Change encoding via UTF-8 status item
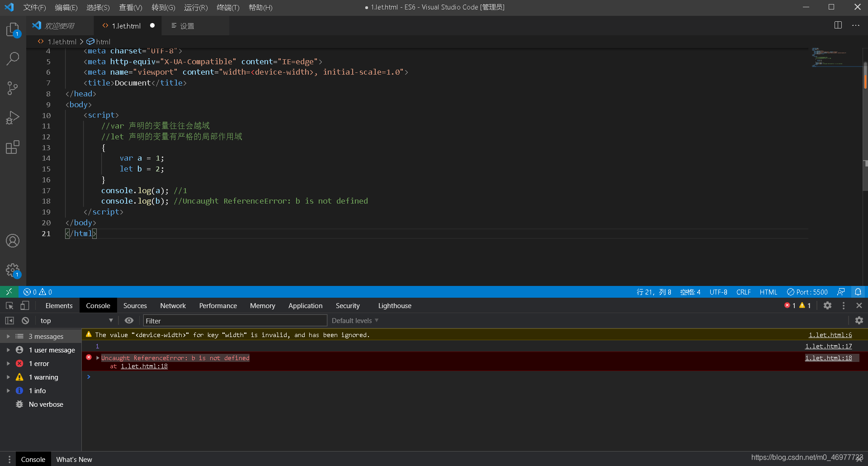This screenshot has width=868, height=466. tap(718, 292)
